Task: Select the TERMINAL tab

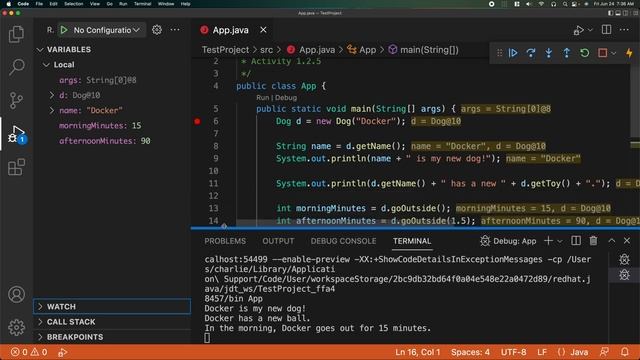Action: [x=412, y=241]
